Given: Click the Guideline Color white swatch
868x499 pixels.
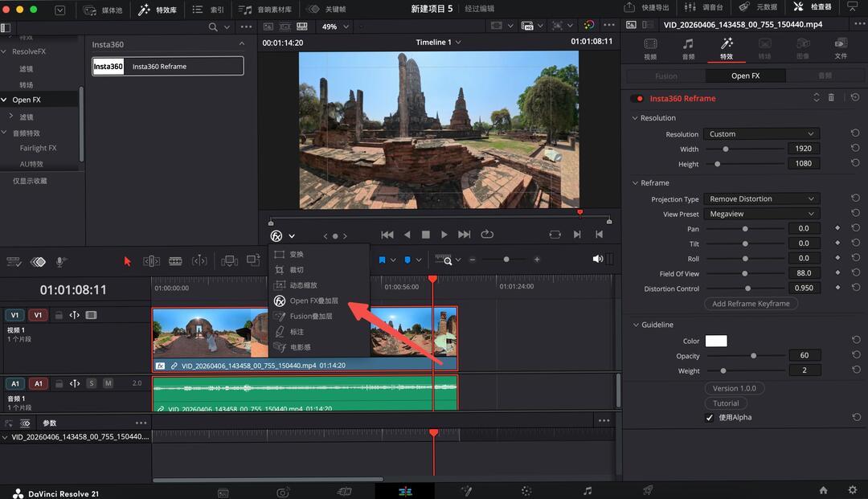Looking at the screenshot, I should 716,341.
